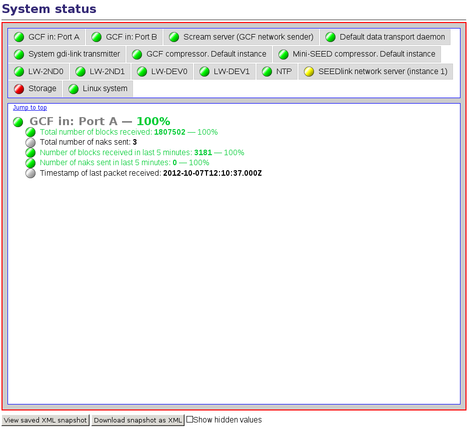
Task: Click the yellow SEEDlink server status light
Action: tap(309, 72)
